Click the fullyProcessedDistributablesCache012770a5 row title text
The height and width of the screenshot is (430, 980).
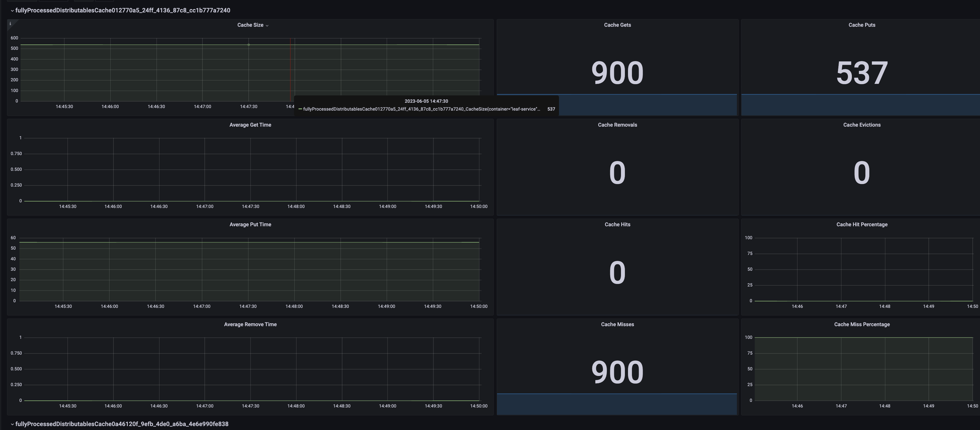[122, 11]
